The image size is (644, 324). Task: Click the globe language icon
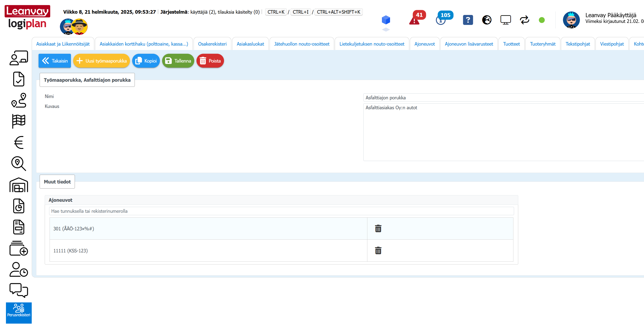(487, 20)
